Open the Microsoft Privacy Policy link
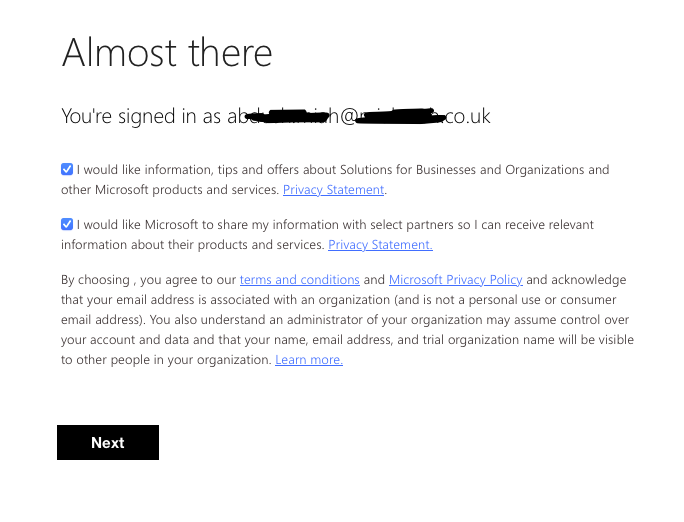 coord(455,280)
